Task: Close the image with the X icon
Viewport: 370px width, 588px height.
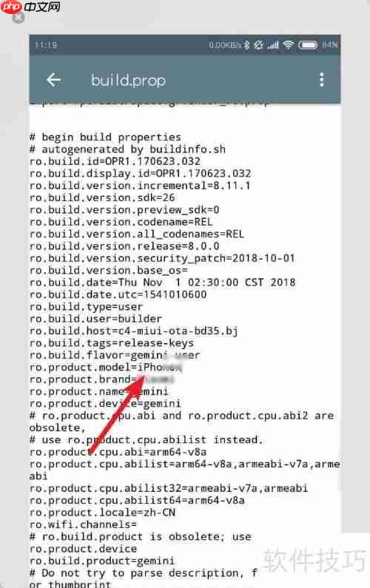Action: tap(18, 17)
